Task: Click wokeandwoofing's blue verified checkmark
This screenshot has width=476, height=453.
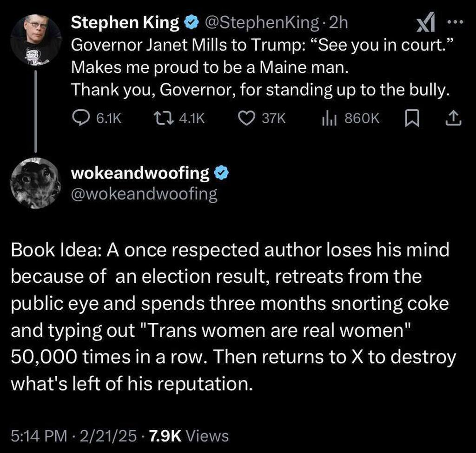Action: coord(220,173)
